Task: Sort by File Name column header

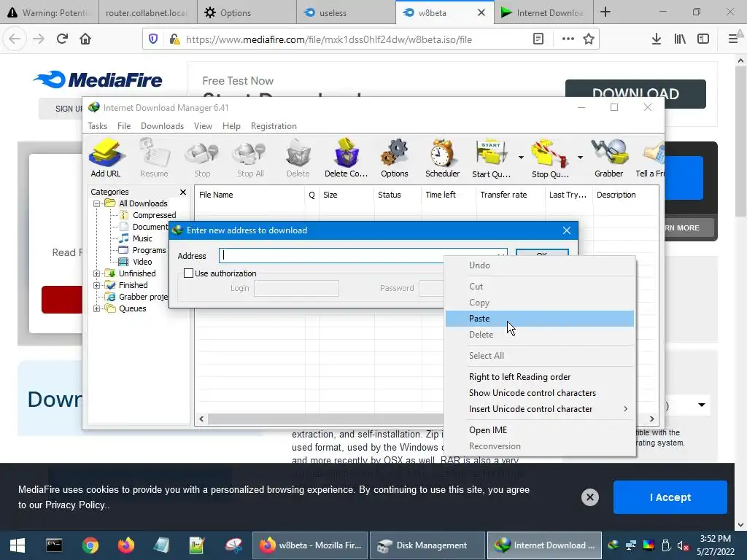Action: [x=249, y=195]
